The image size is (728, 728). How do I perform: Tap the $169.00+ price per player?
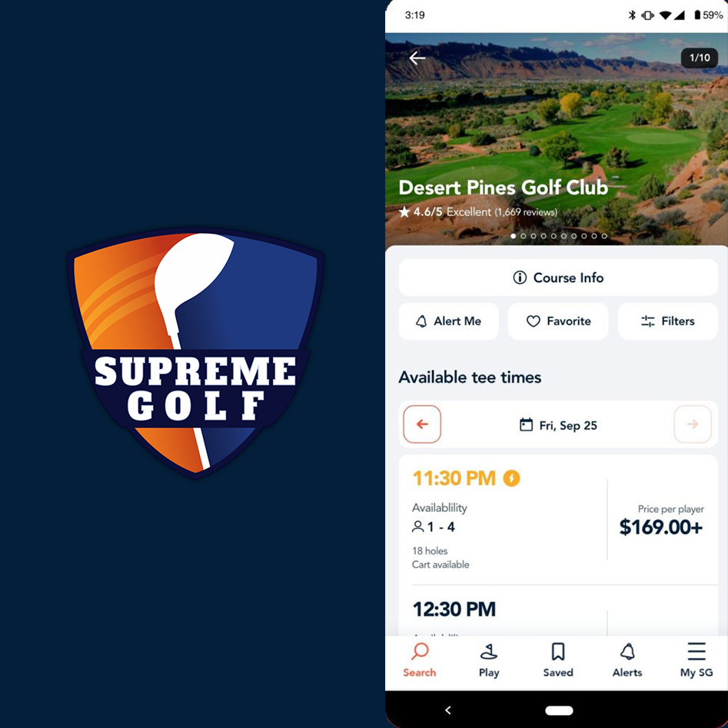661,527
